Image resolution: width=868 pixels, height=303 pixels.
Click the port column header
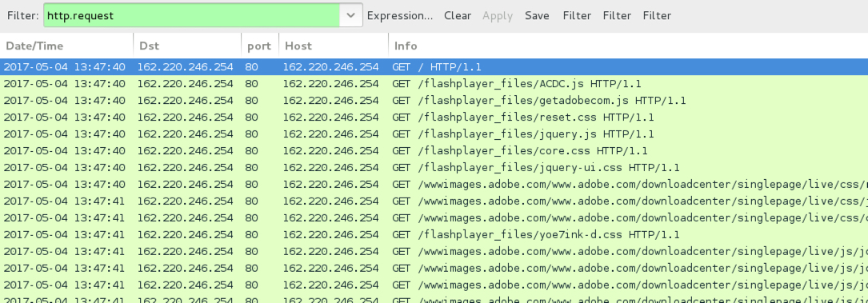coord(260,46)
